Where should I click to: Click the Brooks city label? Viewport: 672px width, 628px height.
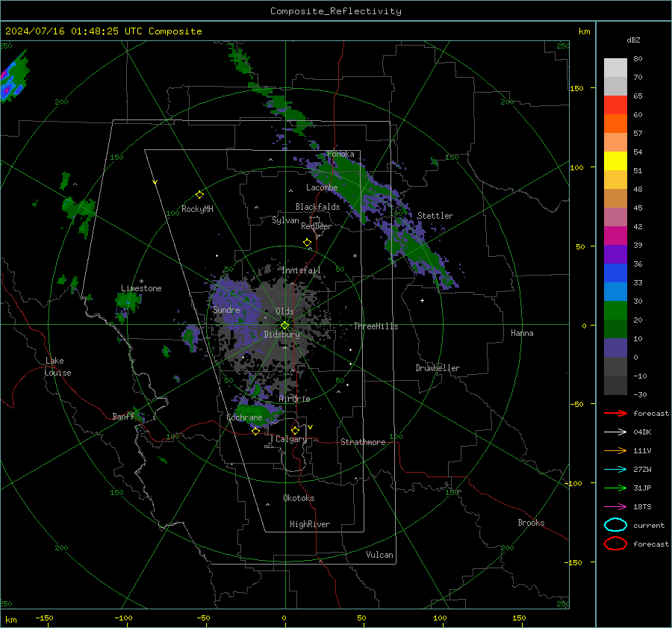click(x=531, y=523)
